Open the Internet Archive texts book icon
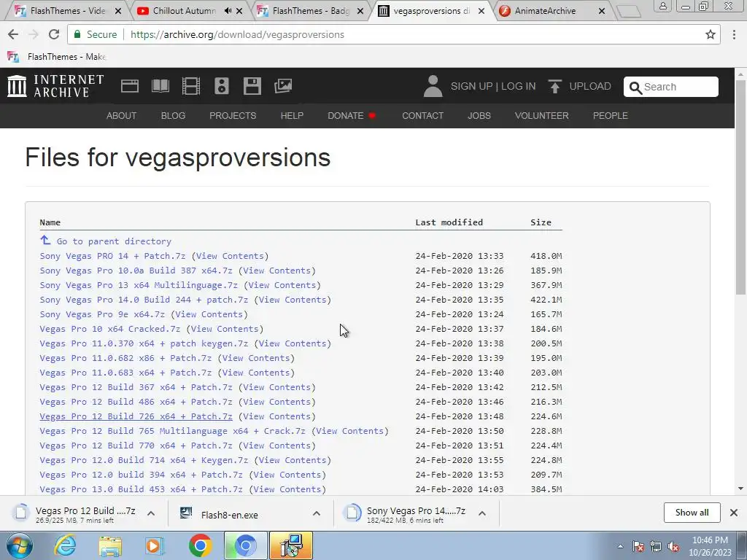The width and height of the screenshot is (747, 560). [160, 86]
